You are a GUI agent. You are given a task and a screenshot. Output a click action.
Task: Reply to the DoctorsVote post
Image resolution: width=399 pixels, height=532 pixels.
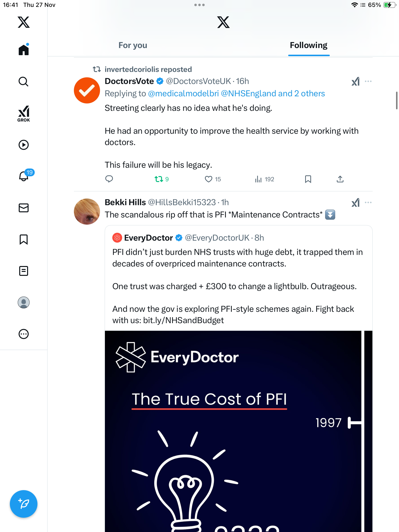[109, 179]
